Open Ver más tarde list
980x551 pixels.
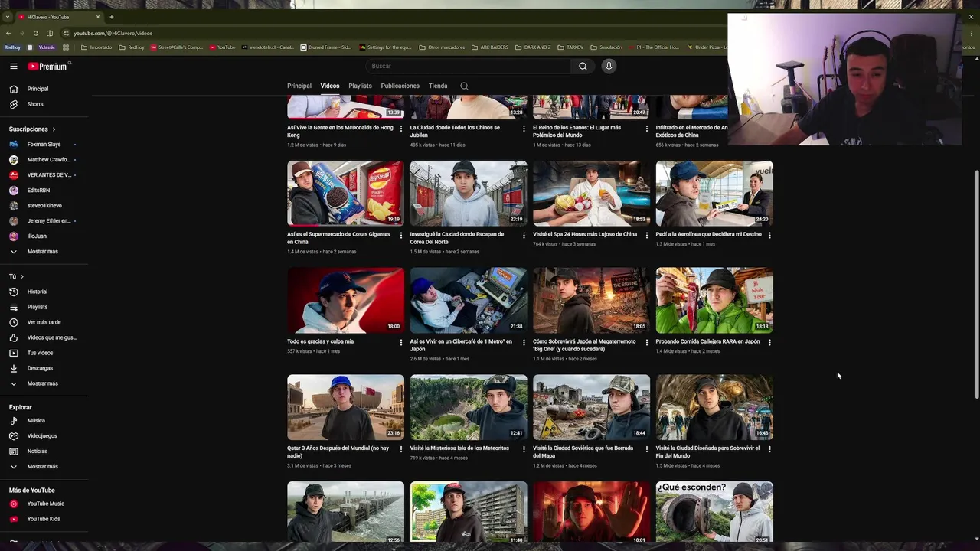tap(44, 322)
